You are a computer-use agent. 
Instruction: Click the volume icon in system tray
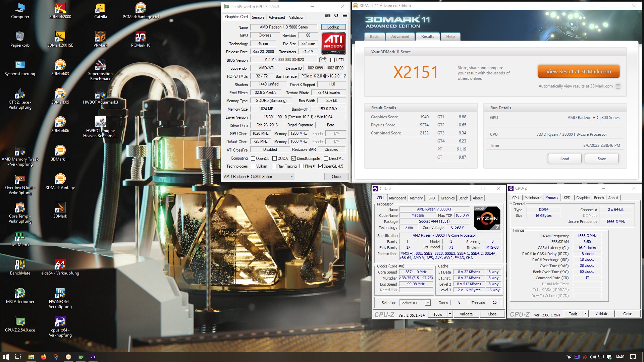coord(593,357)
